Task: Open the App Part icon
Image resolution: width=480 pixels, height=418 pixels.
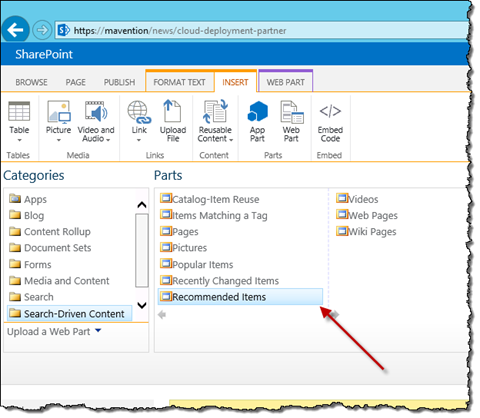Action: (x=257, y=112)
